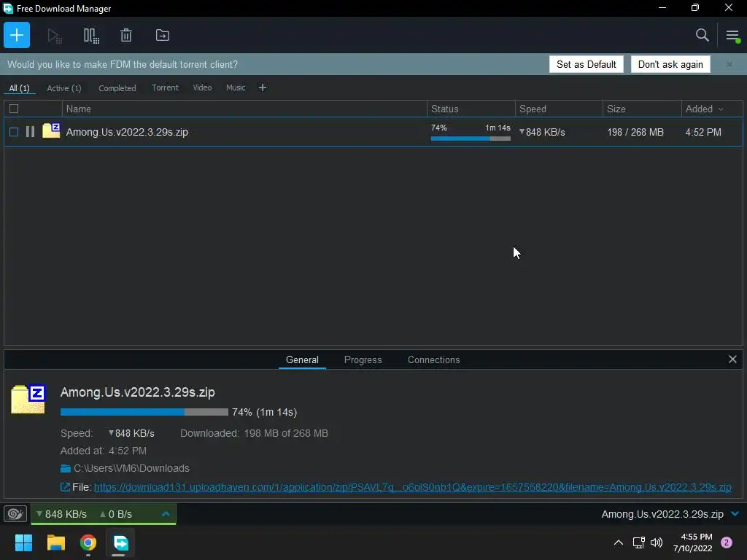
Task: Open the uploadhaven download URL link
Action: pos(413,487)
